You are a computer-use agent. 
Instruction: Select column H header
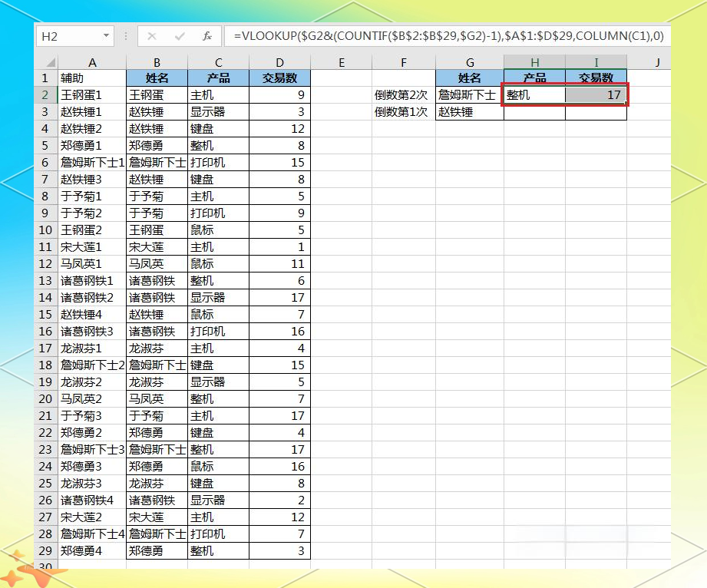pyautogui.click(x=535, y=62)
